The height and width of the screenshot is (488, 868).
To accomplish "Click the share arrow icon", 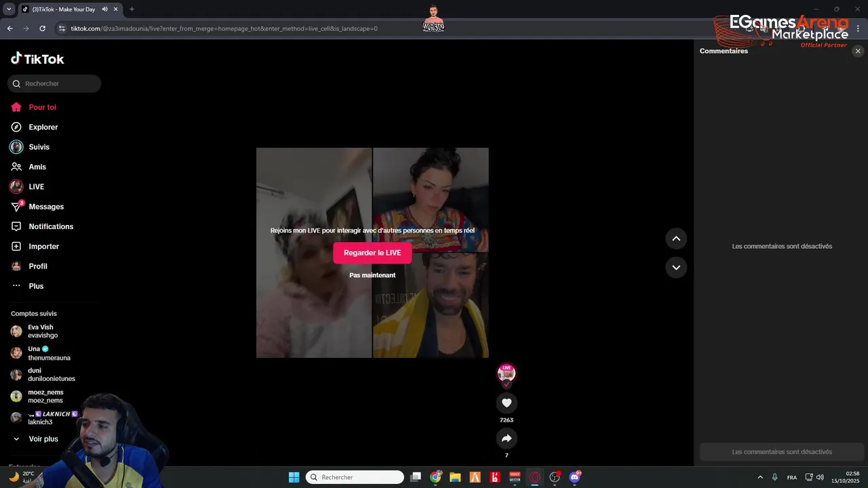I will click(507, 439).
